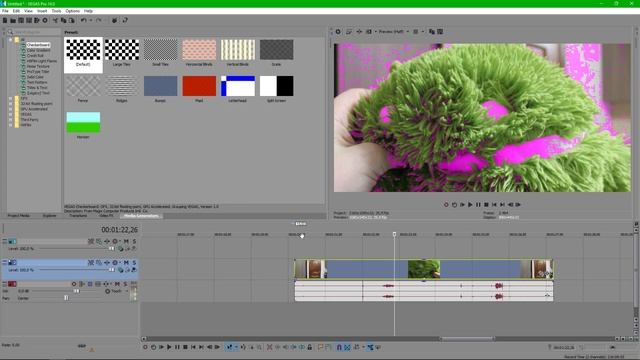This screenshot has height=360, width=640.
Task: Pause playback in the preview window
Action: pyautogui.click(x=478, y=204)
